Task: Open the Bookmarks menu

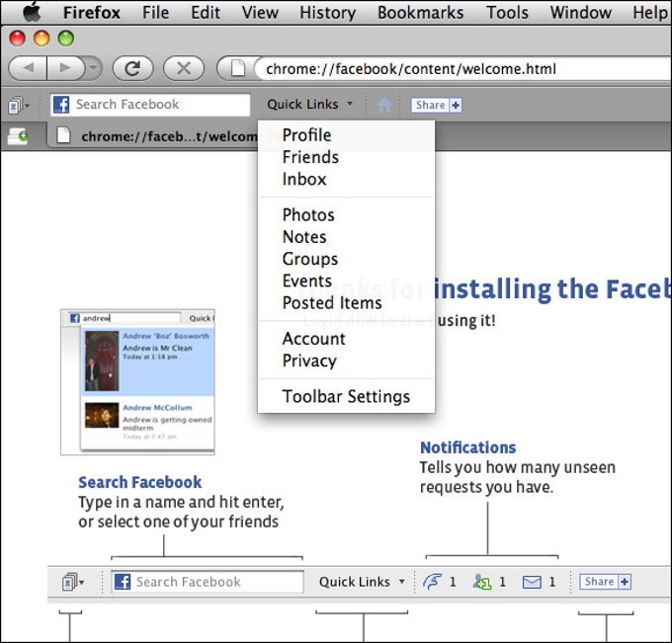Action: point(420,13)
